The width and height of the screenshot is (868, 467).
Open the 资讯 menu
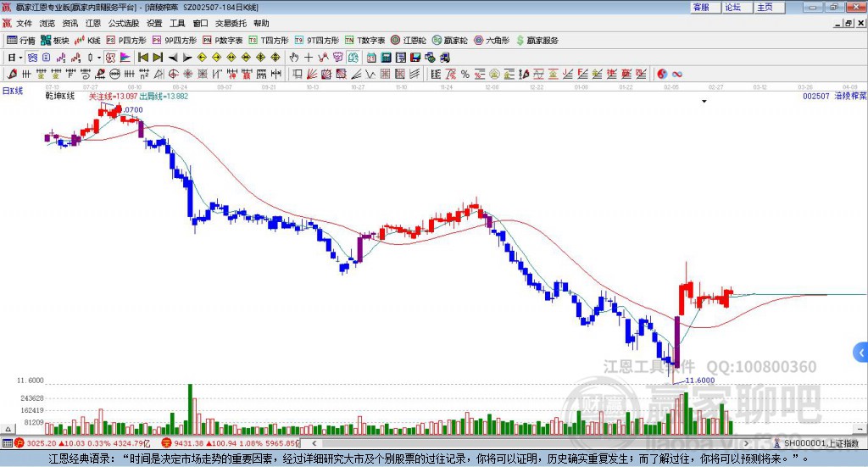click(x=70, y=23)
